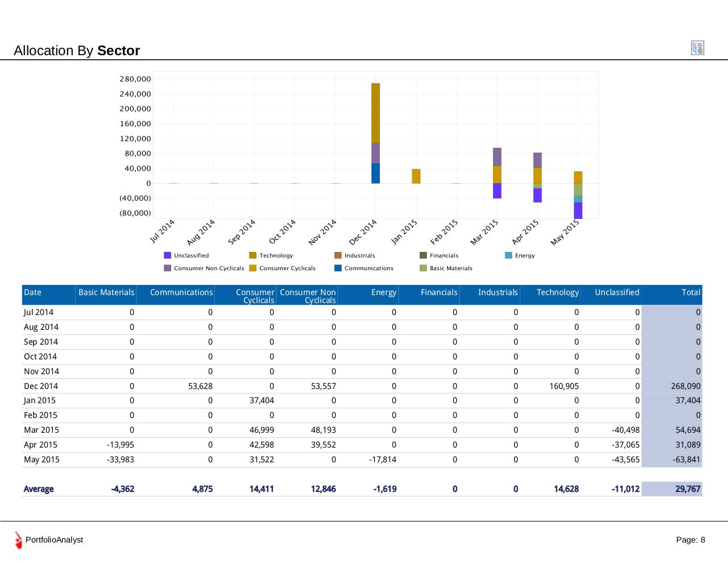Screen dimensions: 728x563
Task: Click the 160,905 Technology value
Action: 564,386
